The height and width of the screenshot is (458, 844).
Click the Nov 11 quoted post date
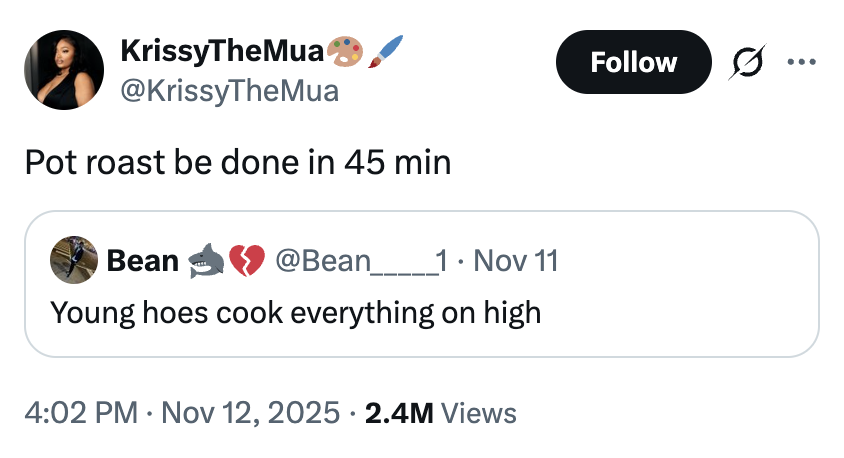[x=514, y=262]
